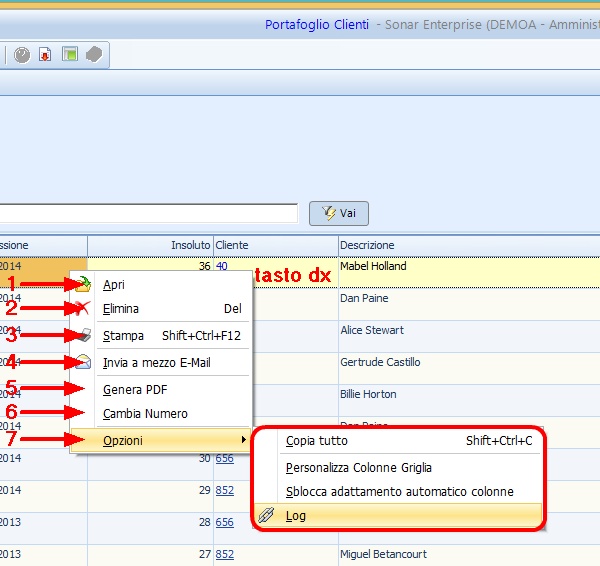Sort by the Descrizione column header
Screen dimensions: 600x566
click(x=367, y=245)
